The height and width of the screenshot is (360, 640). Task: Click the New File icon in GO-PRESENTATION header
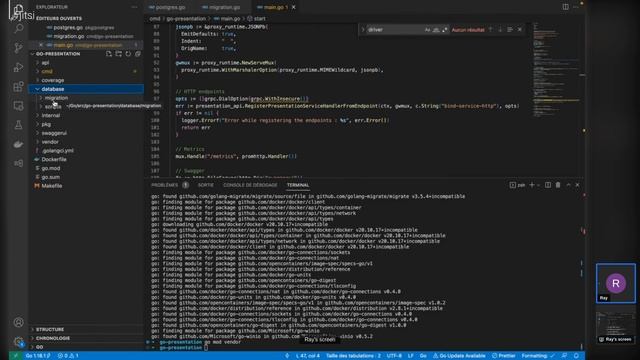tap(109, 54)
